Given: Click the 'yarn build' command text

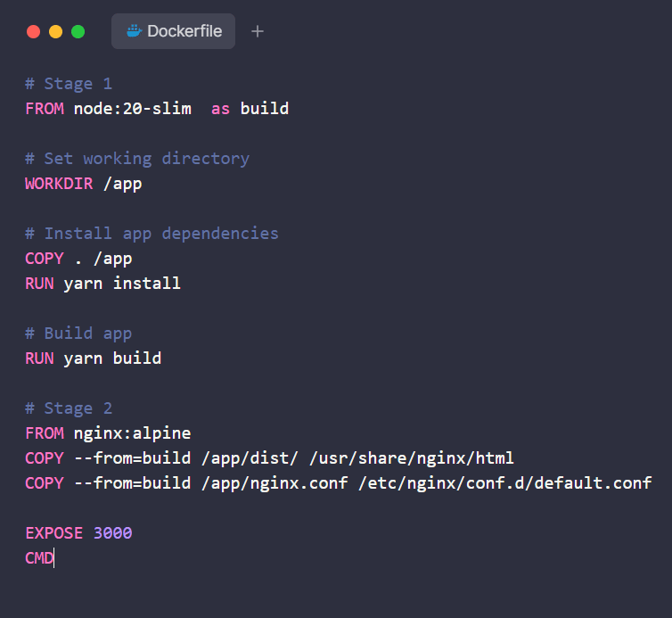Looking at the screenshot, I should [x=112, y=358].
